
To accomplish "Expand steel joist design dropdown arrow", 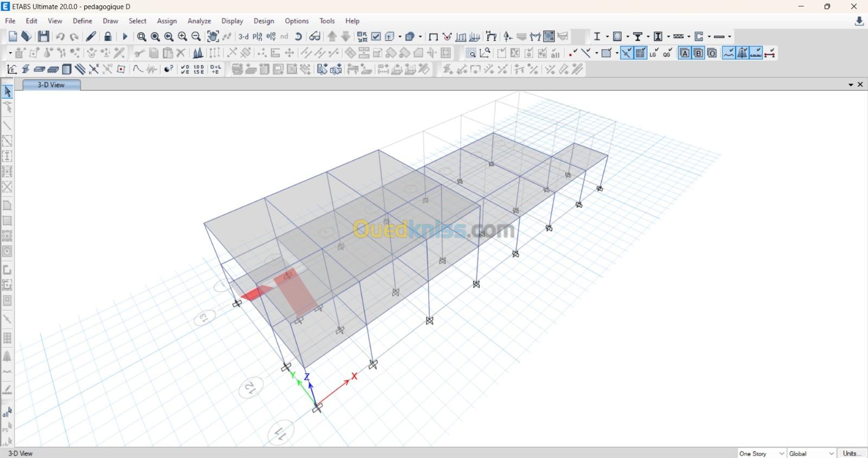I will click(x=689, y=36).
